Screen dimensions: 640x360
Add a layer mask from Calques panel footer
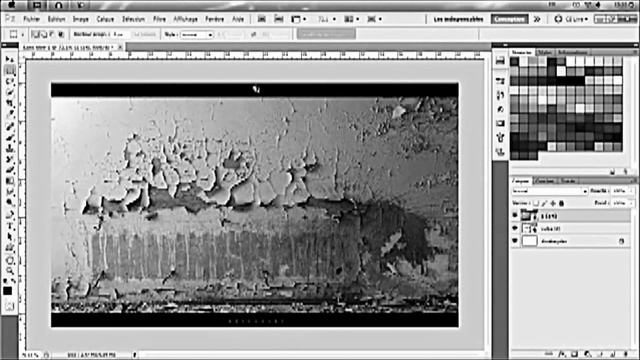(574, 354)
